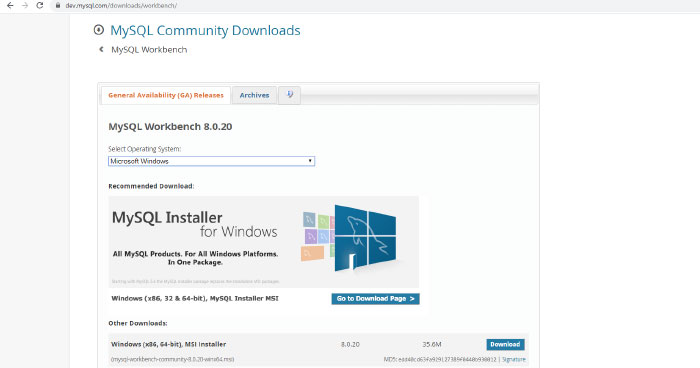Click the mysql-workbench-community msi filename text

tap(172, 359)
